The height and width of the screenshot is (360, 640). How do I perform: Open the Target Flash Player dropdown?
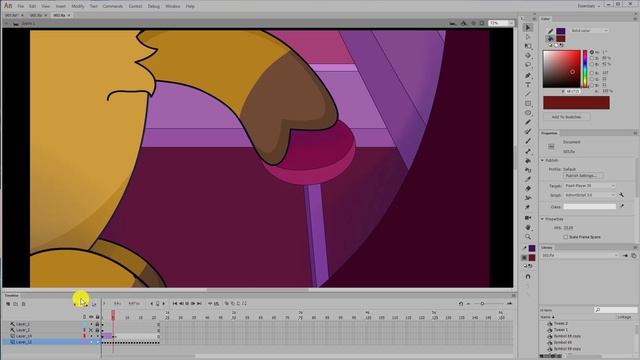(x=590, y=186)
